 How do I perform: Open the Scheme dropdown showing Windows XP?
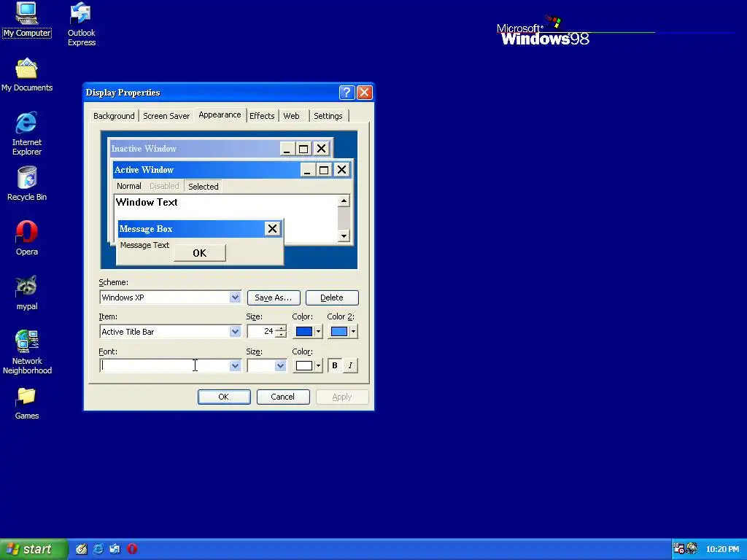(235, 297)
